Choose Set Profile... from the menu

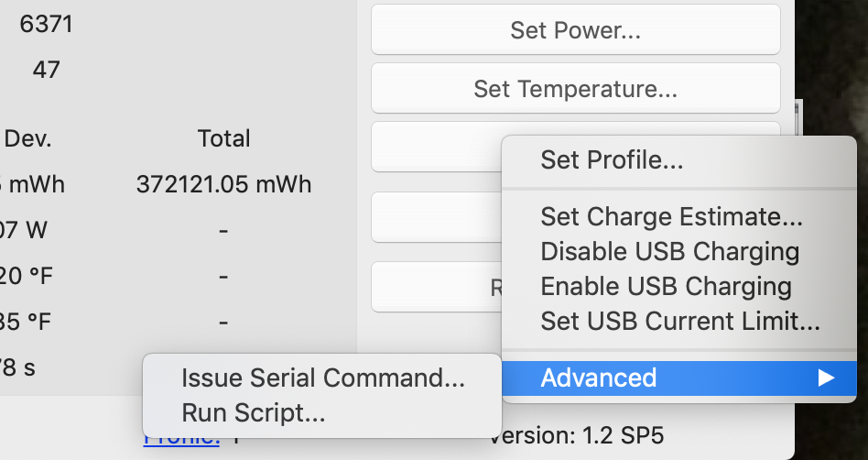tap(612, 160)
